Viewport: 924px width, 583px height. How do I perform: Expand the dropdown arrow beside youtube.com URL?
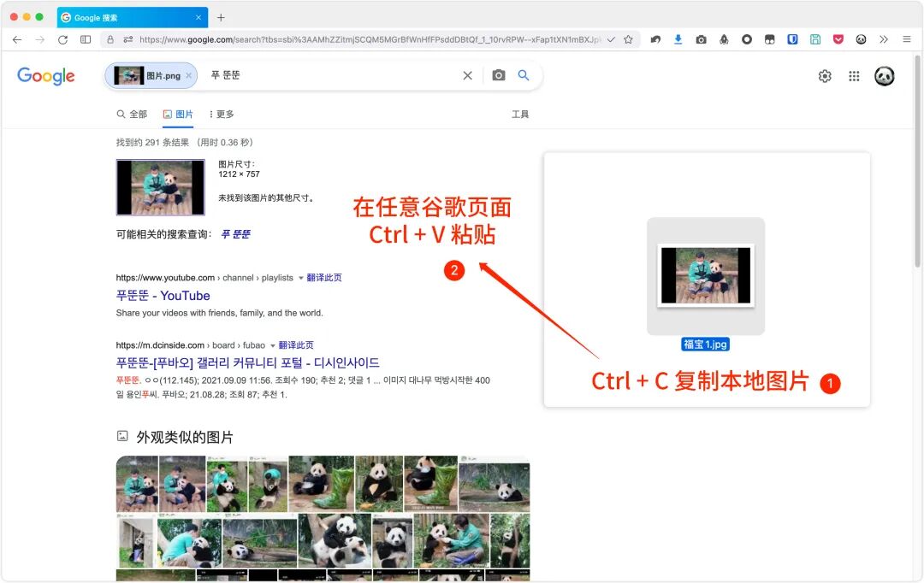(300, 278)
